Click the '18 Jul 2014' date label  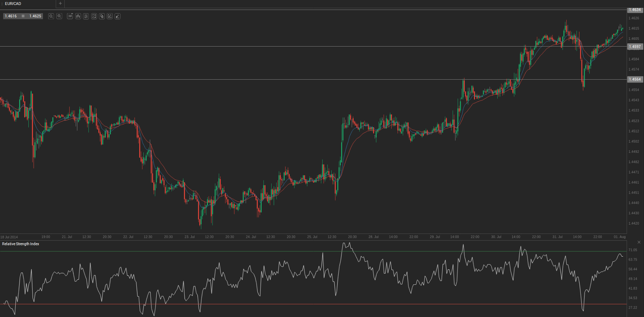point(9,237)
